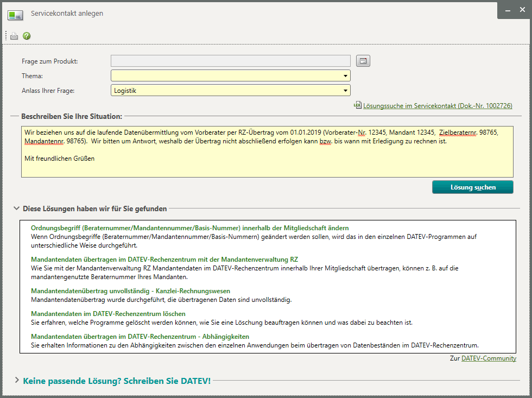The image size is (532, 398).
Task: Click the Servicekontakt window app icon
Action: click(x=15, y=15)
